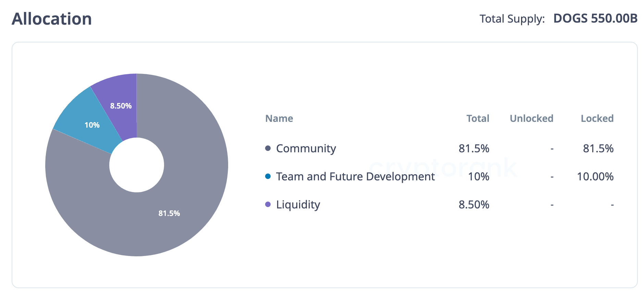Click Community's 81.5% Locked value
Screen dimensions: 644x295
(598, 149)
